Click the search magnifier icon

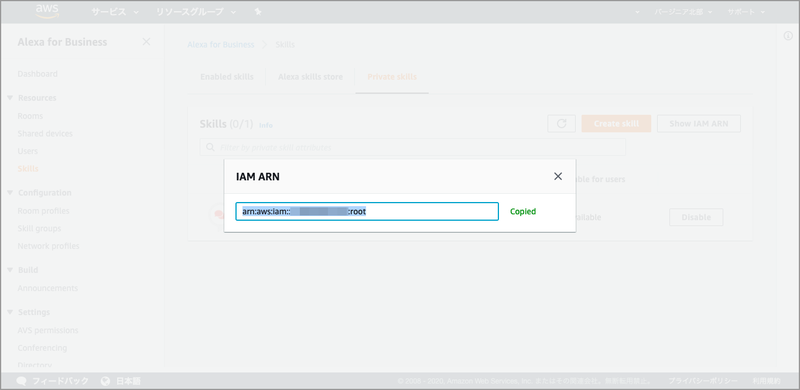(210, 148)
